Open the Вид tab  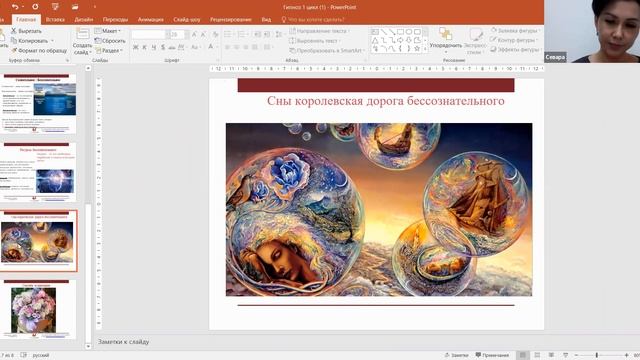pyautogui.click(x=266, y=19)
